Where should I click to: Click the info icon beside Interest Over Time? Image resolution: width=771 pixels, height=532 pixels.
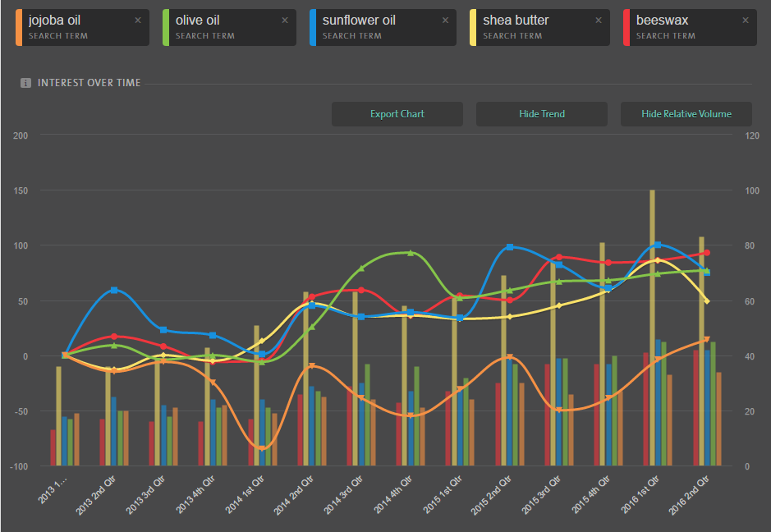click(x=25, y=83)
